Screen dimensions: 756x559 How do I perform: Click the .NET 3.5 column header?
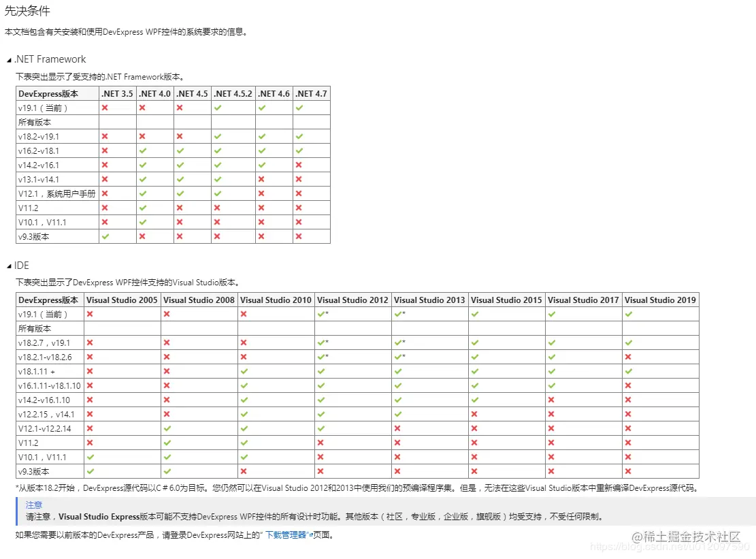(x=117, y=93)
